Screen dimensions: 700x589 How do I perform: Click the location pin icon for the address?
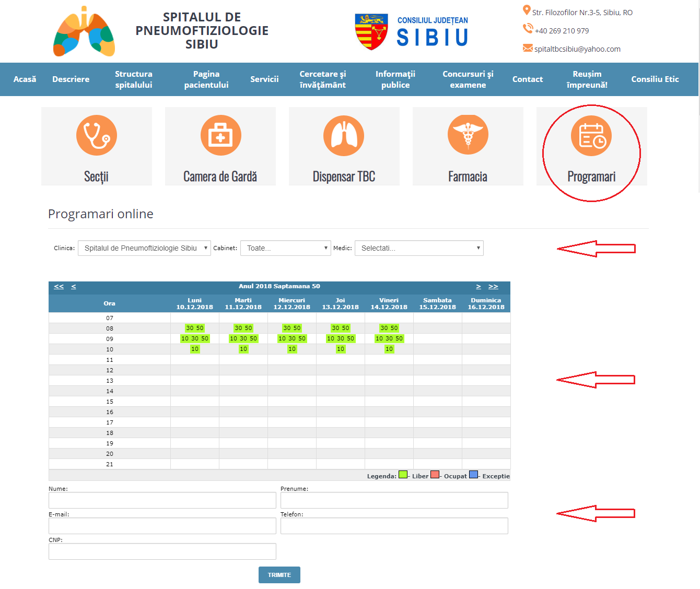tap(526, 10)
